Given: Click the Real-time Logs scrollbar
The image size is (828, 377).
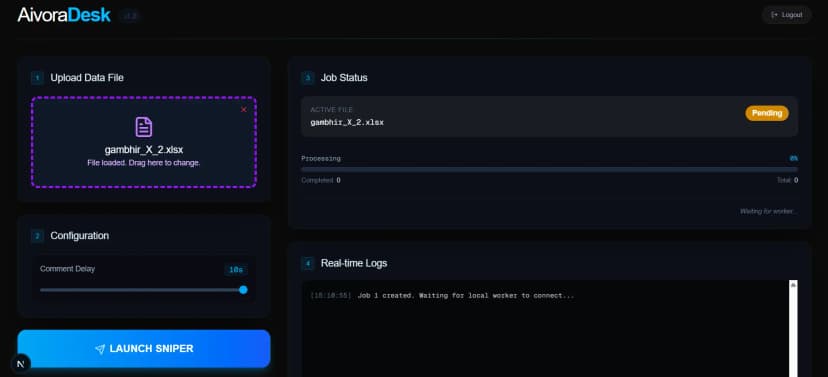Looking at the screenshot, I should click(x=793, y=328).
